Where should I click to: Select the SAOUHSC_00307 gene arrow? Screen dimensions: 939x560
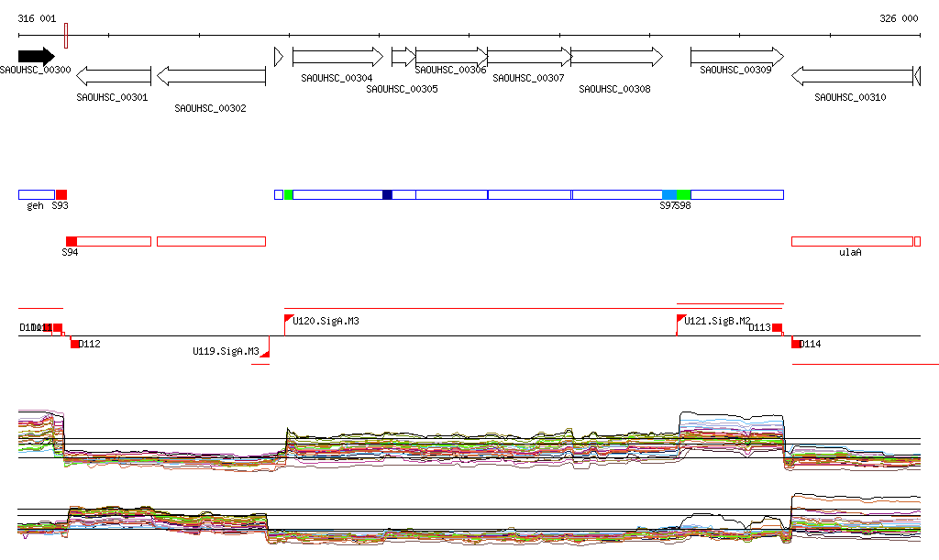pyautogui.click(x=530, y=57)
